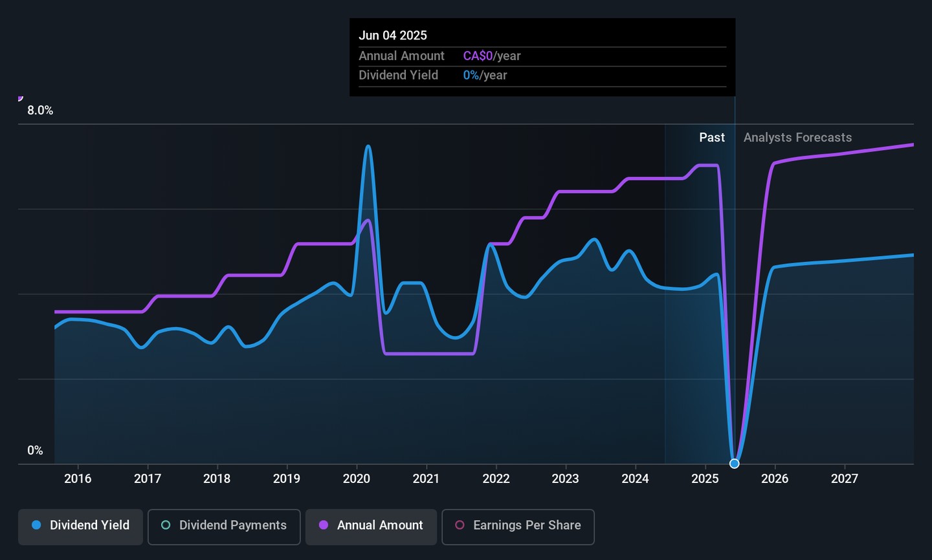Click the purple marker above the 8.0% label
Viewport: 932px width, 560px height.
(20, 98)
